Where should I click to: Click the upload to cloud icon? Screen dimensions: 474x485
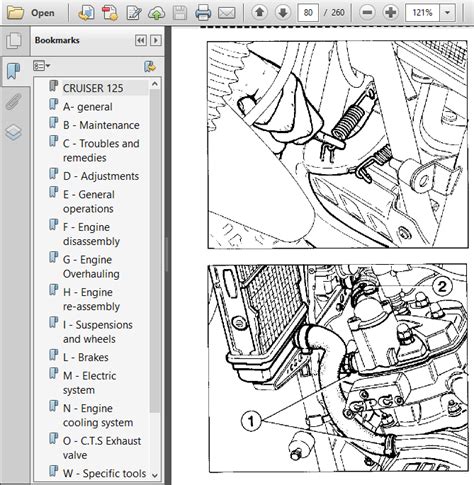(x=156, y=13)
